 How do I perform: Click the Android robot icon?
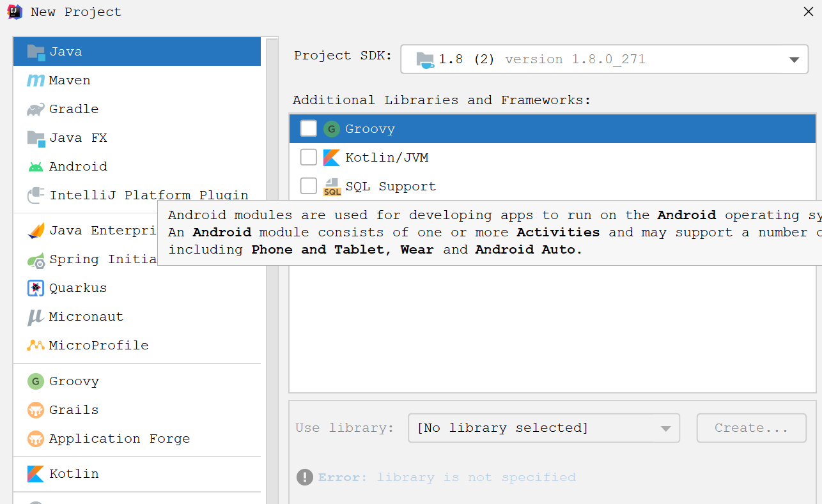click(36, 167)
